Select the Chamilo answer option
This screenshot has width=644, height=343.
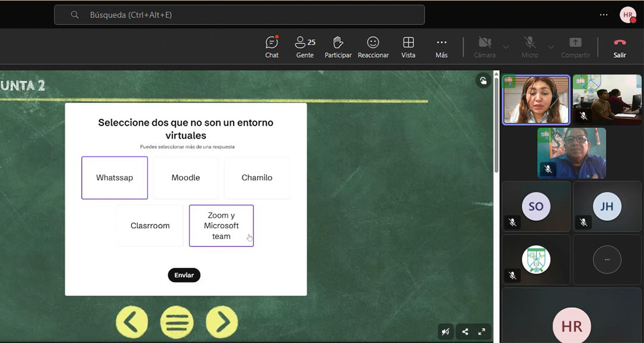pyautogui.click(x=257, y=177)
